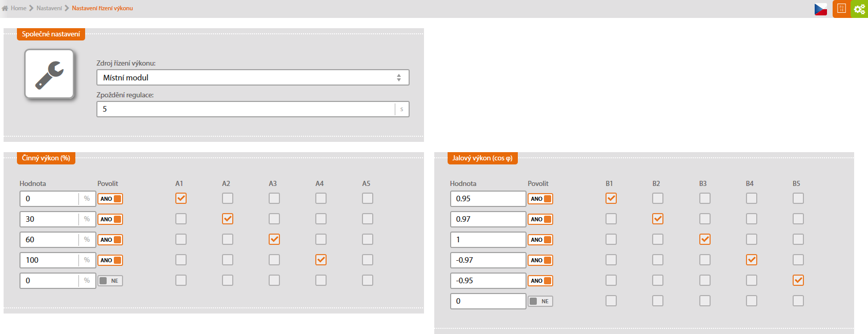The height and width of the screenshot is (334, 868).
Task: Go to Nastavení in the breadcrumb
Action: (49, 8)
